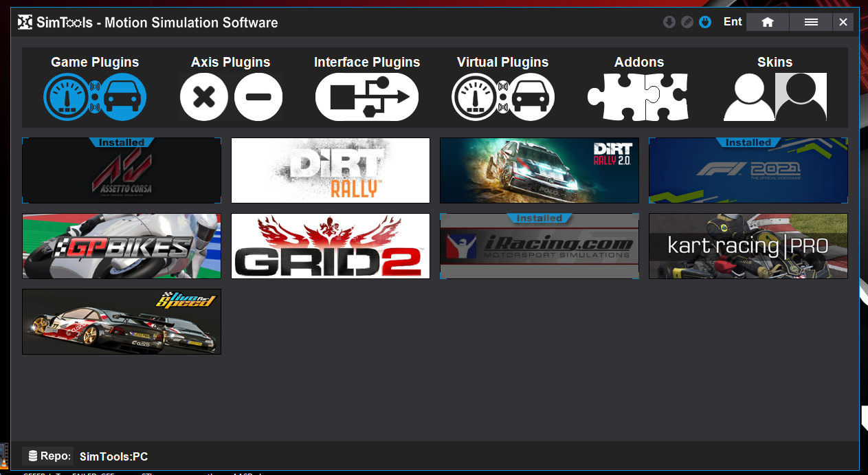Click the SimTools logo icon in title bar

(x=25, y=23)
